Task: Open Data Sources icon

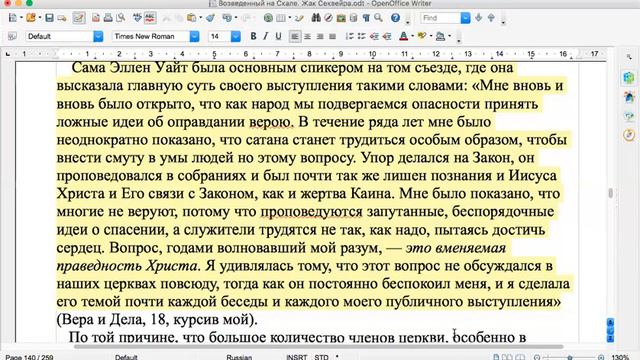Action: (x=353, y=18)
